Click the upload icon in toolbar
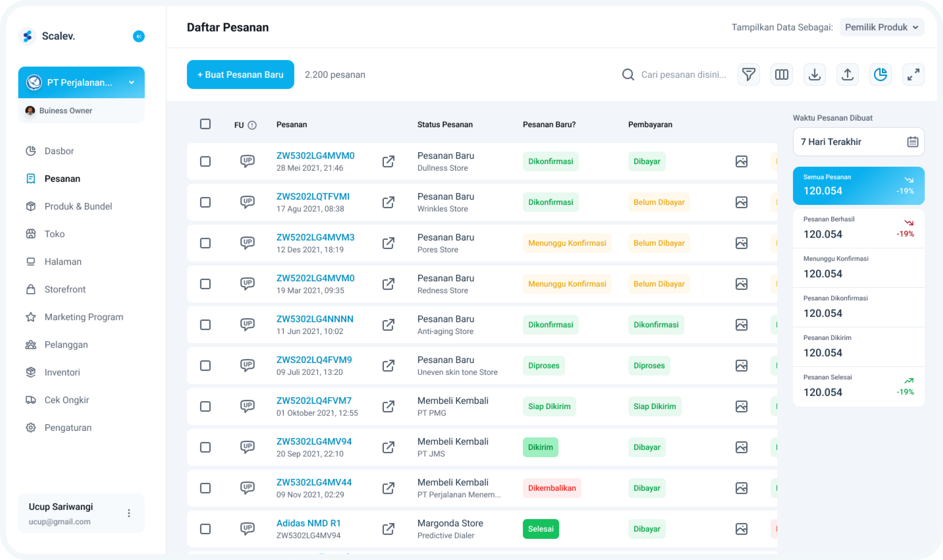Screen dimensions: 943x560 click(848, 74)
